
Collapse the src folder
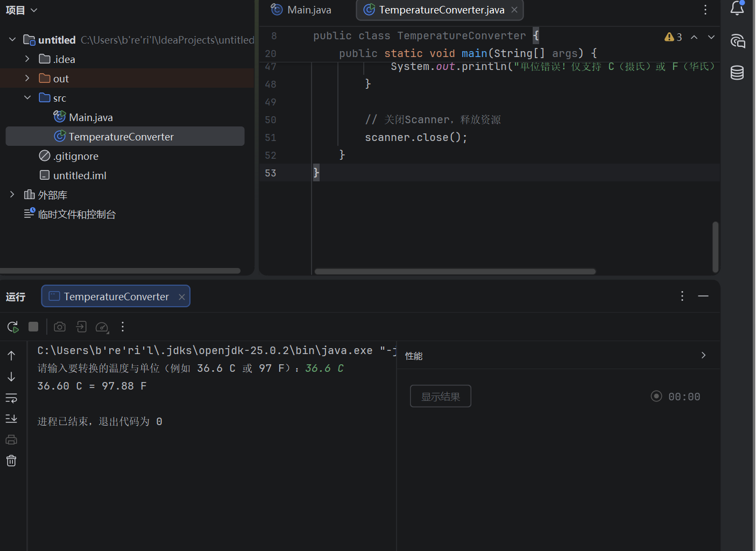coord(27,98)
